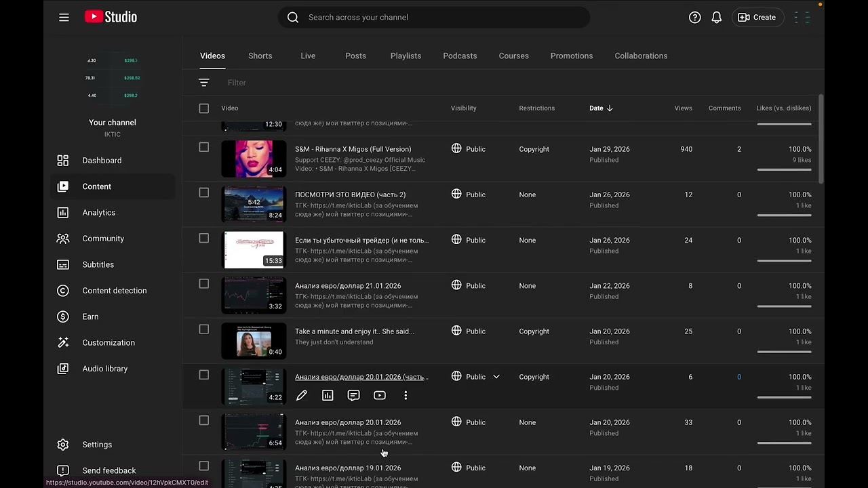The image size is (868, 488).
Task: Switch to the Shorts tab
Action: [260, 56]
